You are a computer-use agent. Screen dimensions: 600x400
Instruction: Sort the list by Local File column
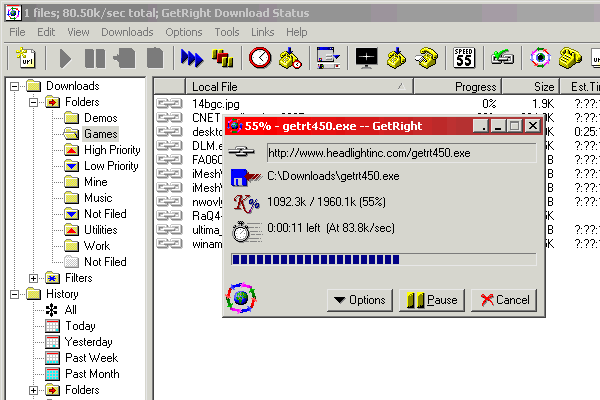pyautogui.click(x=299, y=87)
